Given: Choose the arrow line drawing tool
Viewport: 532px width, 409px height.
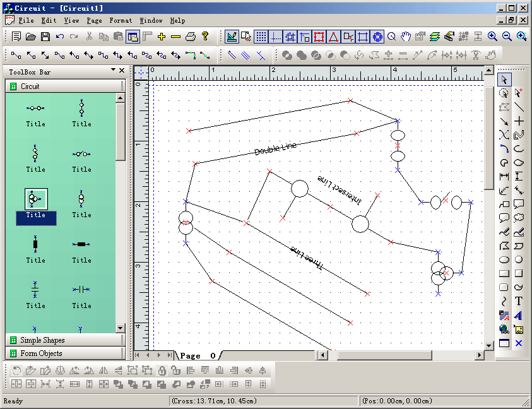Looking at the screenshot, I should click(x=504, y=121).
